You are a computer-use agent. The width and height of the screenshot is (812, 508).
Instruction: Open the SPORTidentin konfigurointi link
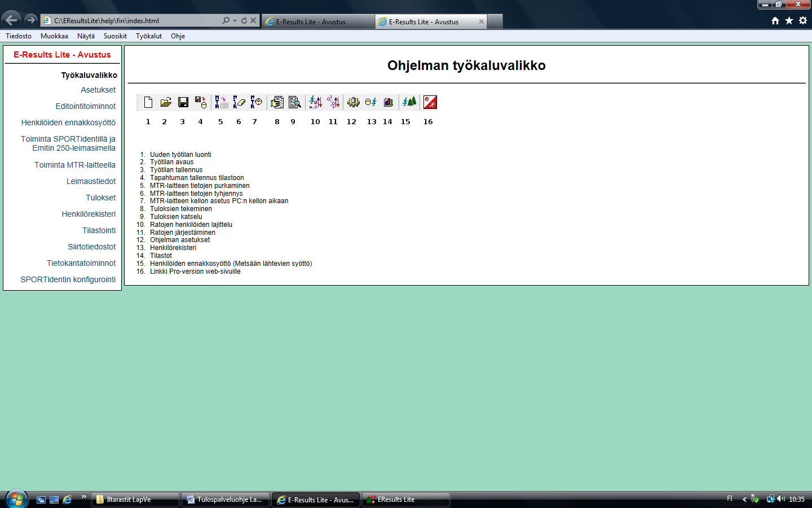tap(68, 279)
